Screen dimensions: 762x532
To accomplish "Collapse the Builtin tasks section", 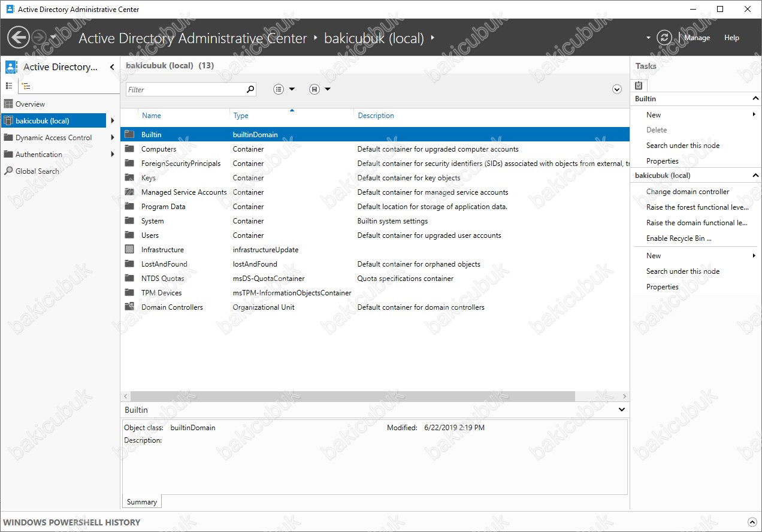I will point(755,98).
